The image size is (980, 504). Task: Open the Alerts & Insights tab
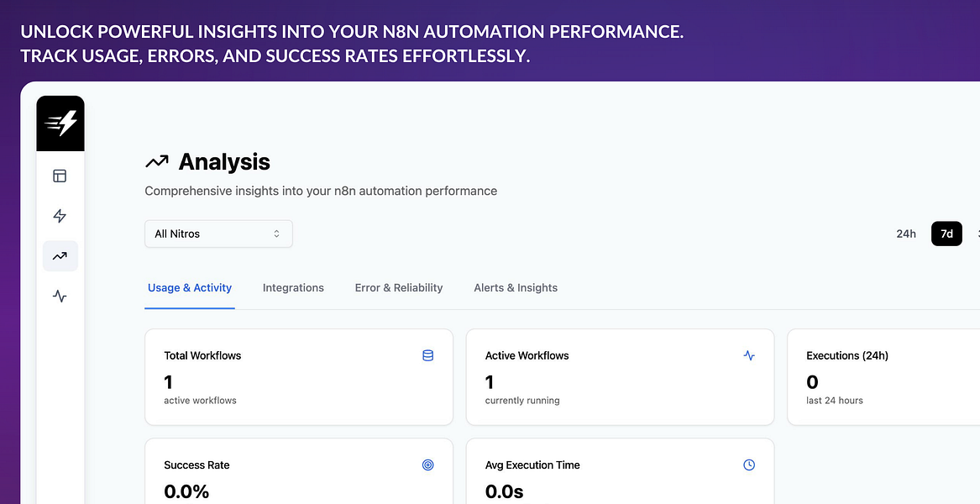516,287
